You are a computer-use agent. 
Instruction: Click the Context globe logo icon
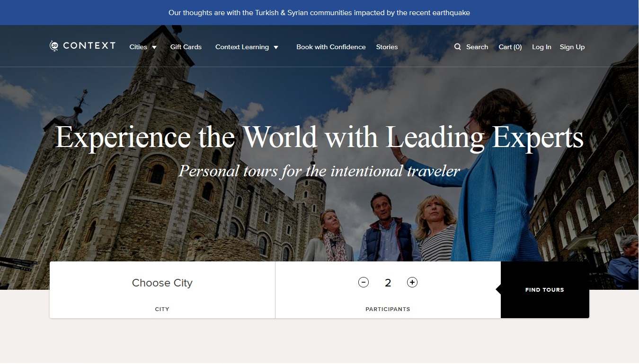click(x=54, y=46)
